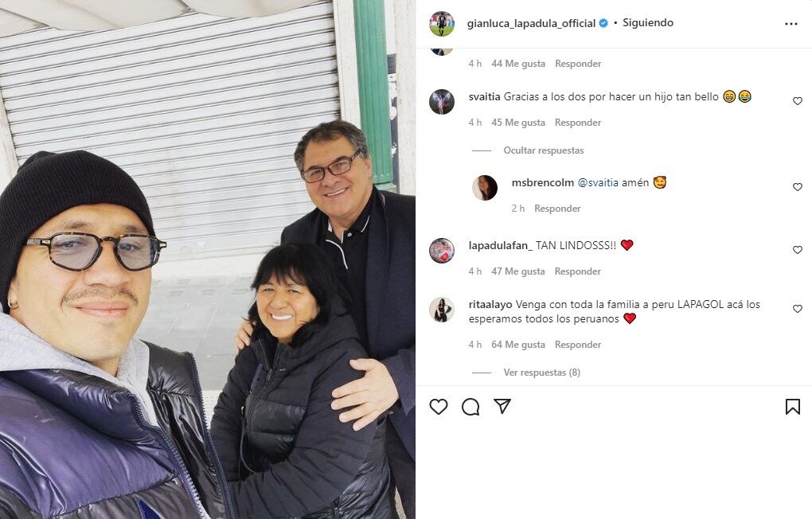Like svaitia's comment with heart

798,101
